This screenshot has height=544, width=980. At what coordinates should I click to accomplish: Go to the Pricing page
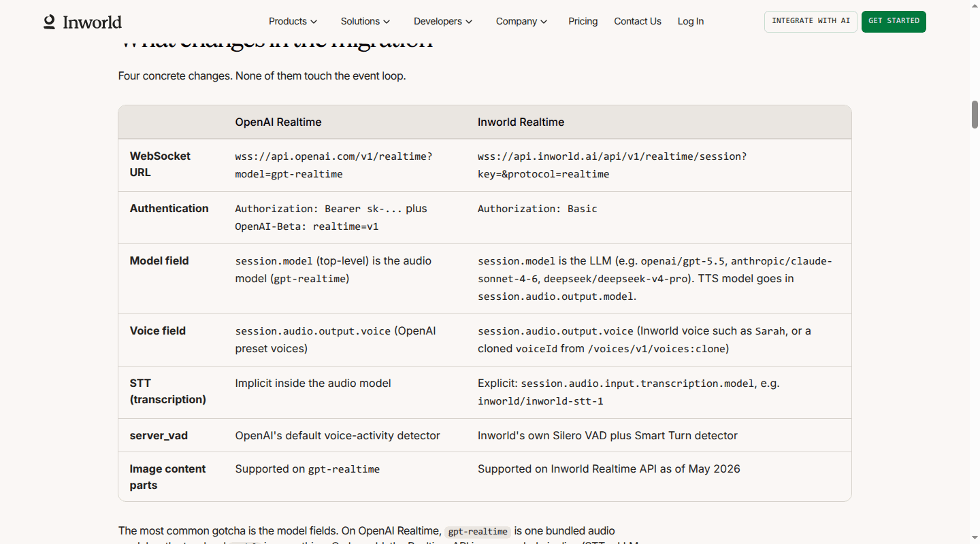(583, 21)
